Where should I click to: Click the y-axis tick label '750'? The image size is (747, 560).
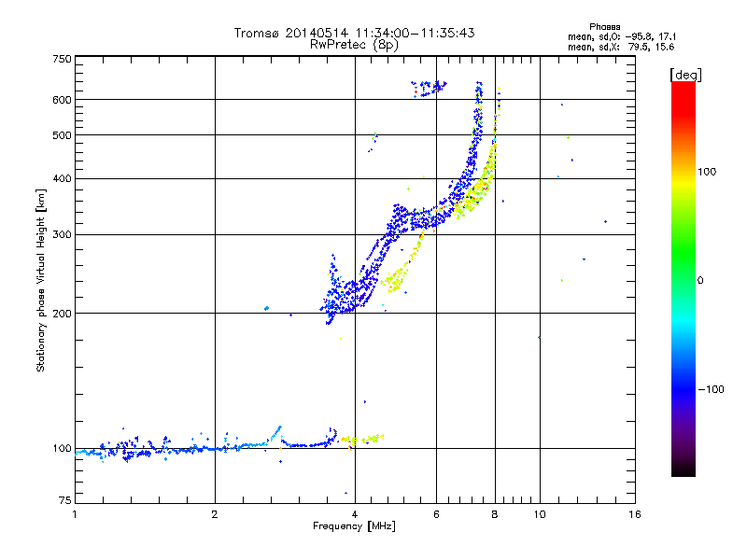coord(62,59)
